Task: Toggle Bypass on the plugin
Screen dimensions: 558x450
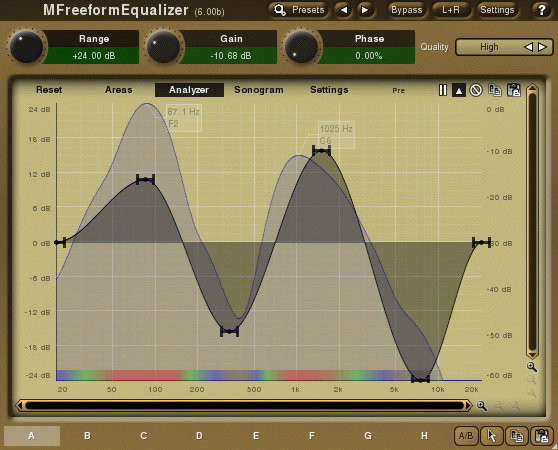Action: (x=406, y=10)
